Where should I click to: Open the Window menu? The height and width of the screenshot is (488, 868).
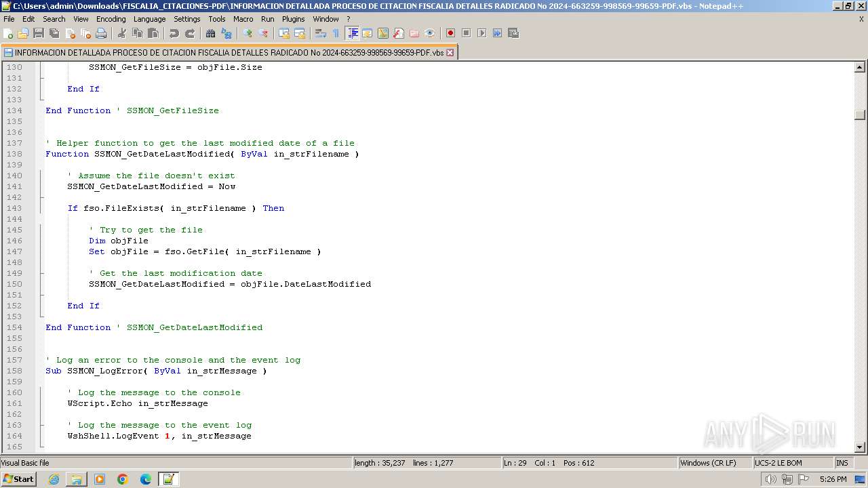pyautogui.click(x=325, y=19)
